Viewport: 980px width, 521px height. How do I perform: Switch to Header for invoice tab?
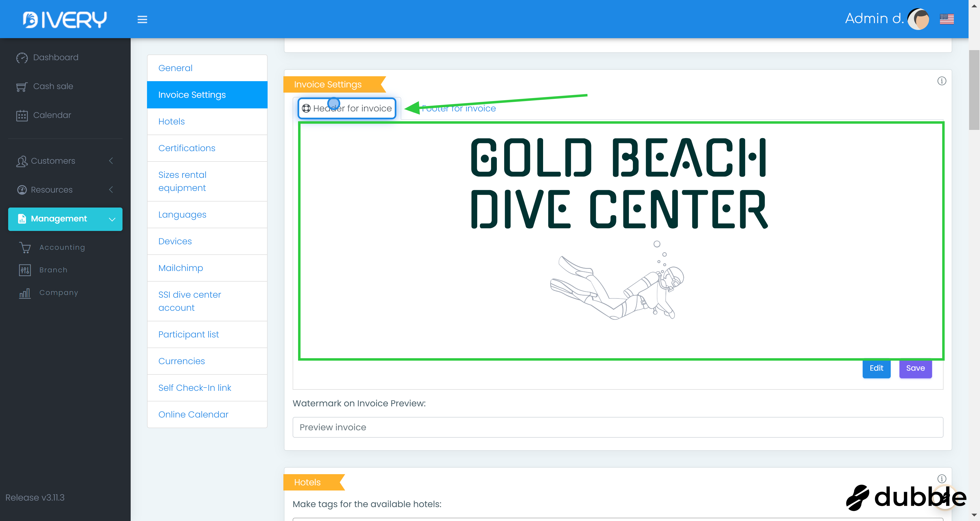click(x=347, y=108)
